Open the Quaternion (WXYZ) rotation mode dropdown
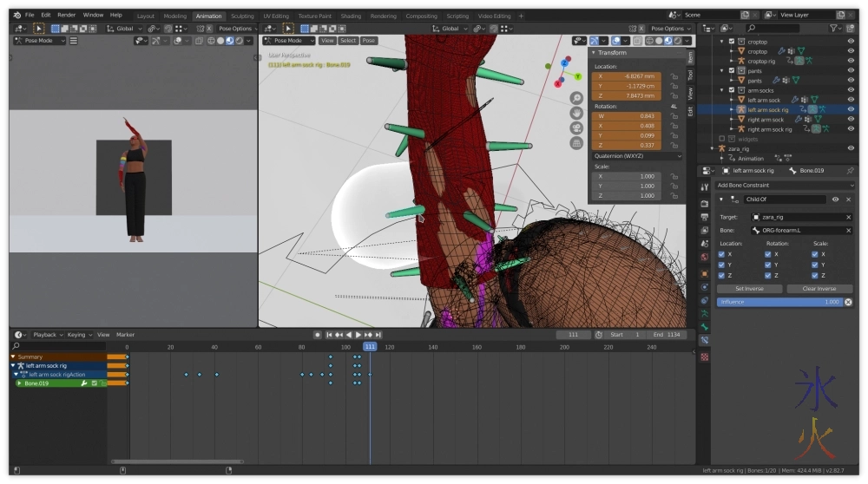The width and height of the screenshot is (868, 484). (x=636, y=156)
